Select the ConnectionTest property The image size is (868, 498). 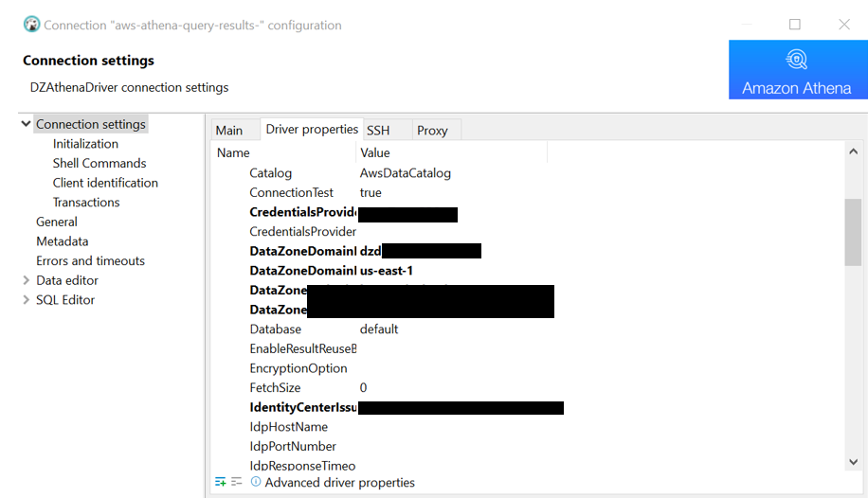(x=291, y=192)
